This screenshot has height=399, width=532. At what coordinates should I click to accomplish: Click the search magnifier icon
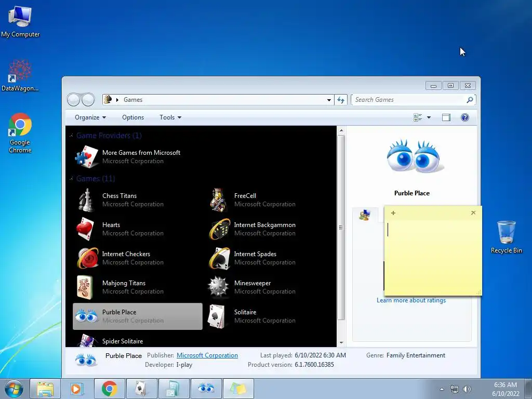point(470,100)
